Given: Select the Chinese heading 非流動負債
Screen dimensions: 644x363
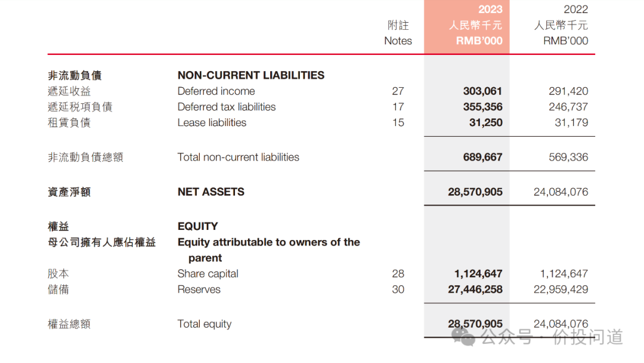Looking at the screenshot, I should coord(75,75).
